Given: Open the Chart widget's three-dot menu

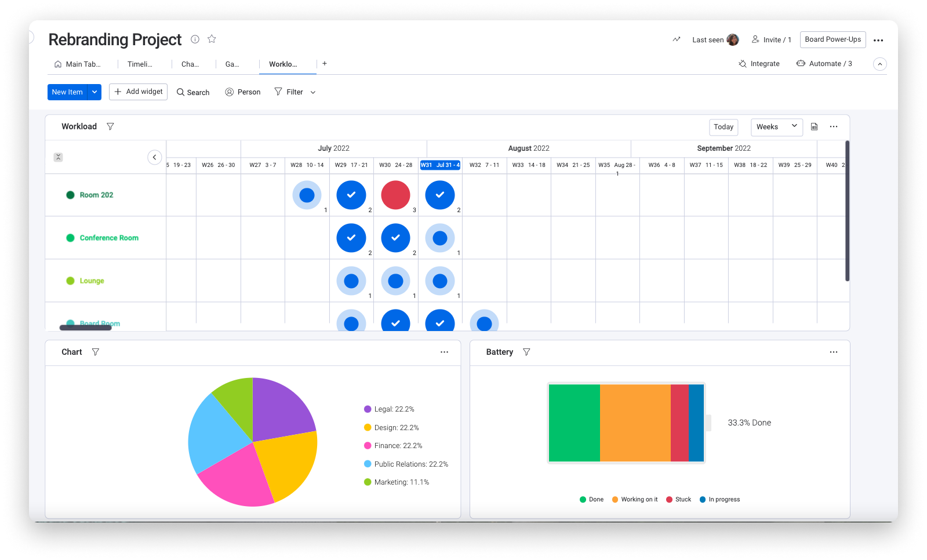Looking at the screenshot, I should [444, 352].
